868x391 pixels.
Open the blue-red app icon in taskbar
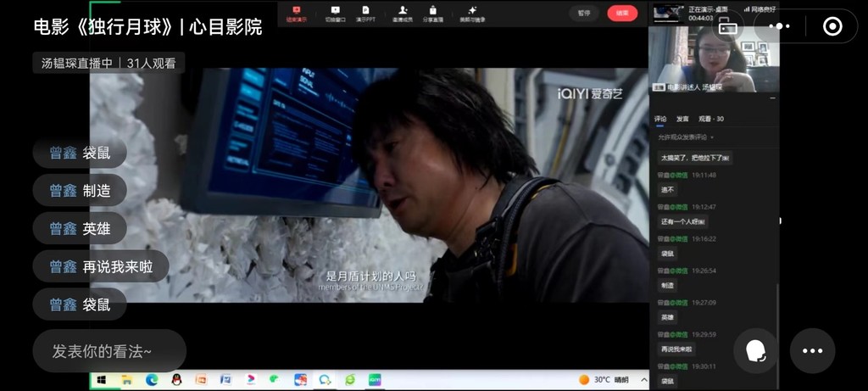(301, 380)
